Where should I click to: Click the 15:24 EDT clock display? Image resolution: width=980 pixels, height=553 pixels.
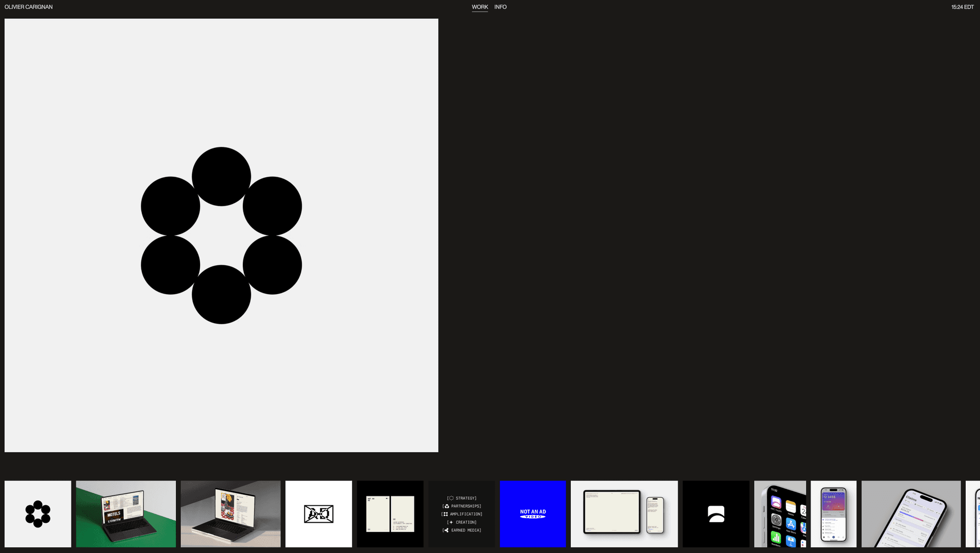tap(962, 7)
